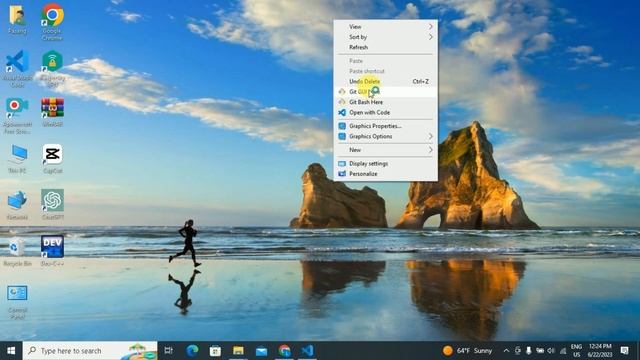Select the Network desktop icon

pos(17,205)
